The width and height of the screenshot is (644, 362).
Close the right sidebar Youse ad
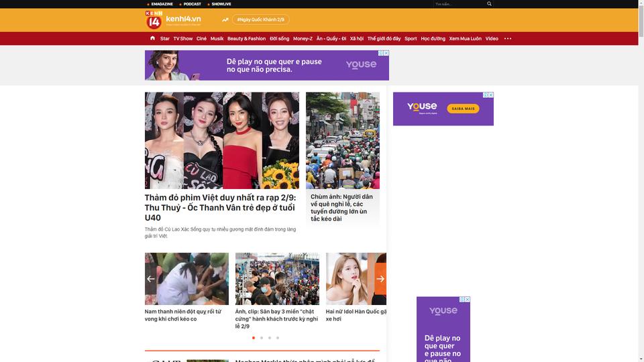[491, 95]
